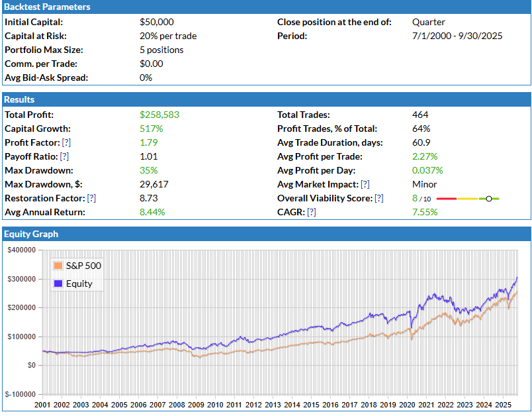Click the 2020 label on the chart axis
This screenshot has width=532, height=416.
[x=406, y=404]
